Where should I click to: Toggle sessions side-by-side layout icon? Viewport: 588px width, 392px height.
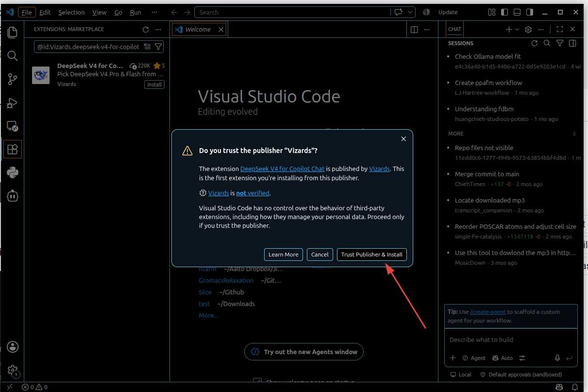[x=572, y=43]
